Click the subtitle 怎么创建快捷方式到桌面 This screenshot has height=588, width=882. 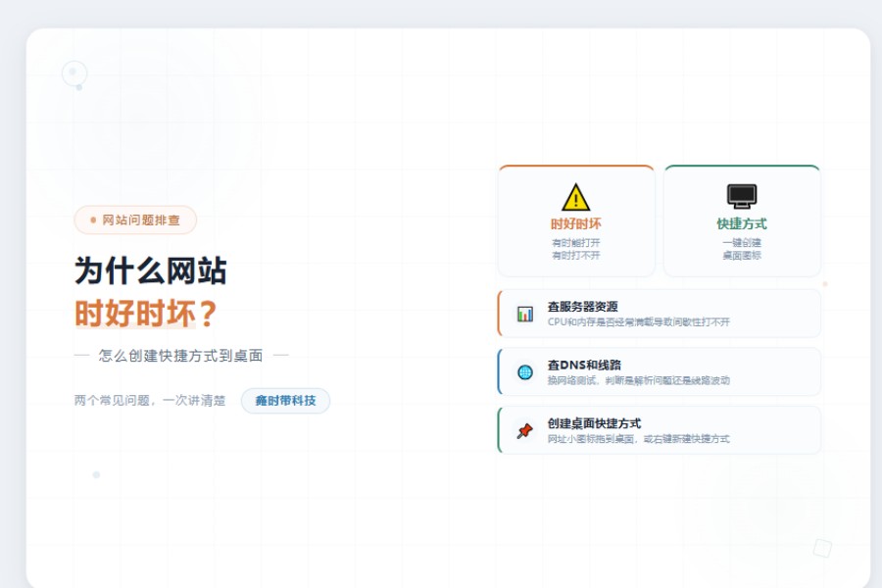point(181,356)
